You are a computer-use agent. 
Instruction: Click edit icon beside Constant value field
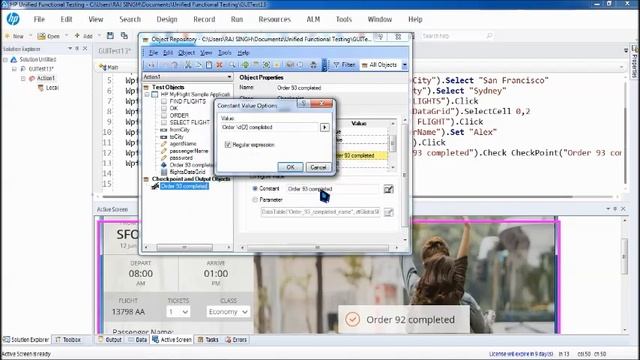click(x=389, y=189)
